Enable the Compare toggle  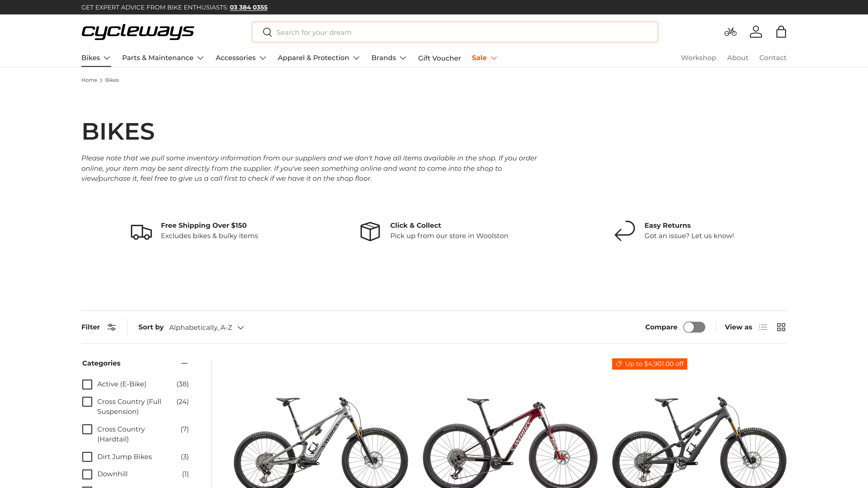pos(694,327)
